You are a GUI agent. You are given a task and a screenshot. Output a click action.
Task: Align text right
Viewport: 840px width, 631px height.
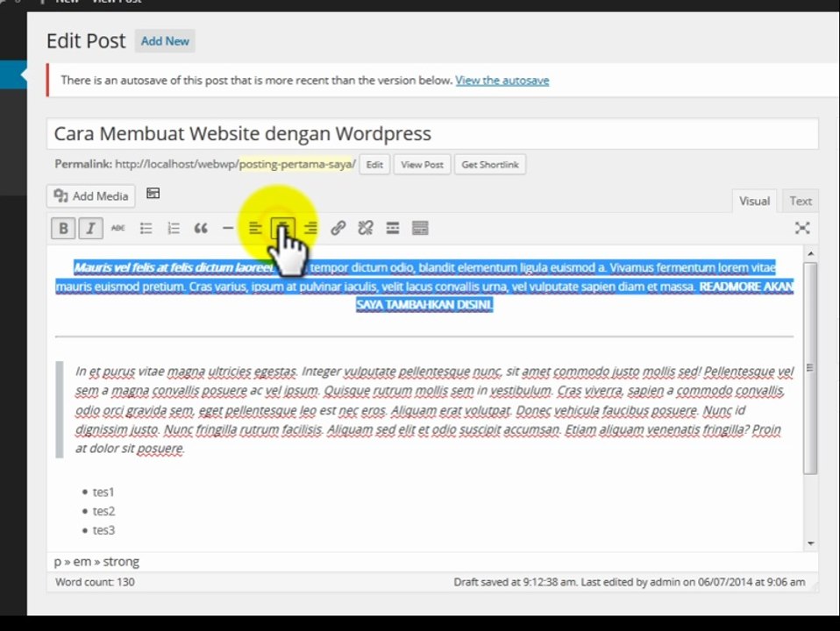(x=310, y=228)
